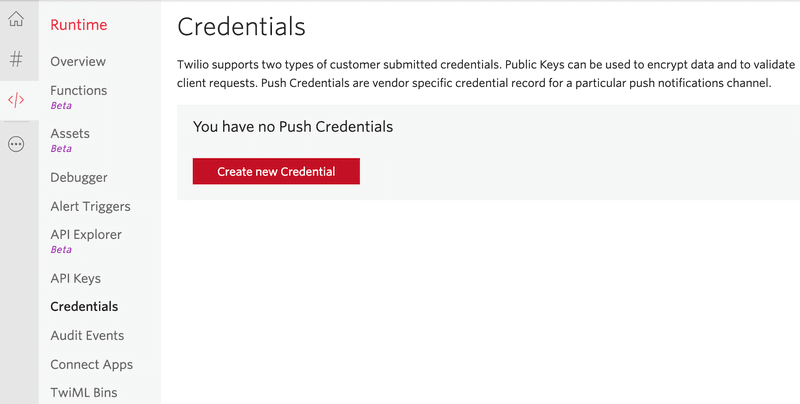Screen dimensions: 800x404
Task: Go to the API Keys page
Action: (76, 278)
